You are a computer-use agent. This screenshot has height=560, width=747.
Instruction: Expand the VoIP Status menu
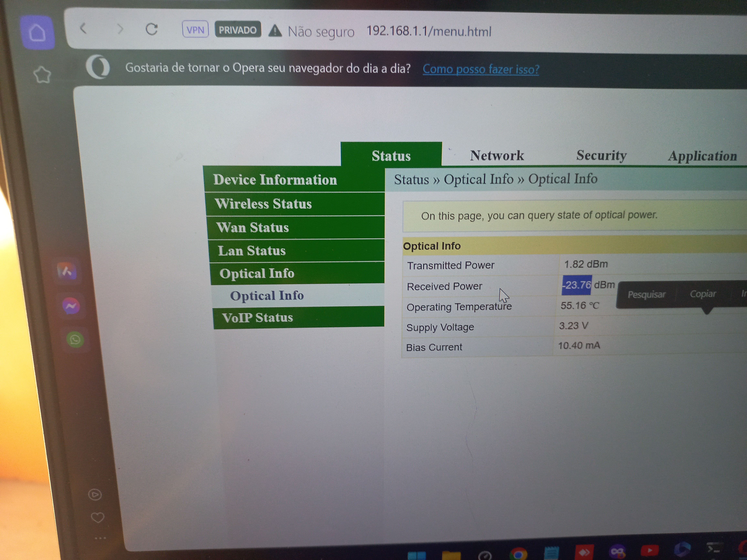coord(257,318)
